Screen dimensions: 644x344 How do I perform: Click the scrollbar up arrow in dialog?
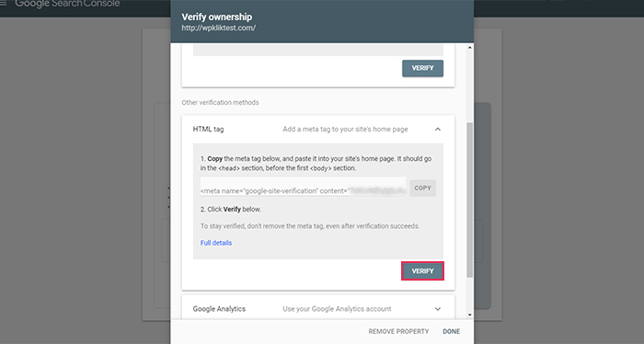(x=470, y=48)
